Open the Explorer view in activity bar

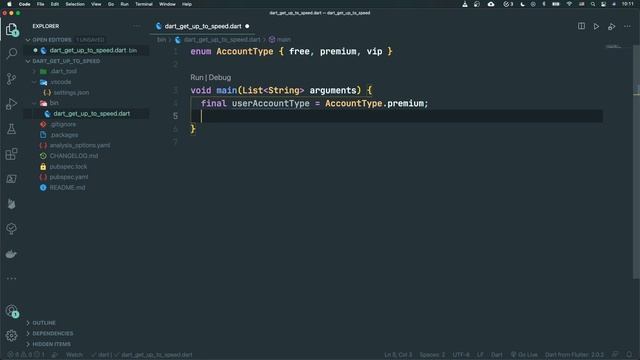11,29
